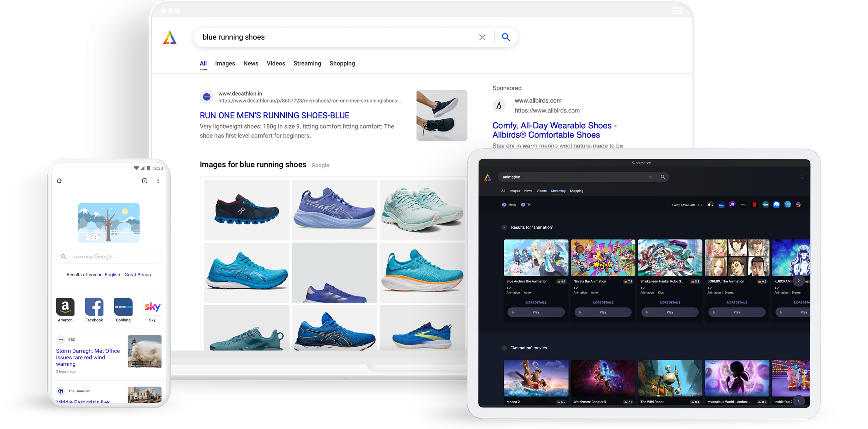
Task: Open the phone tab switcher icon
Action: point(145,181)
